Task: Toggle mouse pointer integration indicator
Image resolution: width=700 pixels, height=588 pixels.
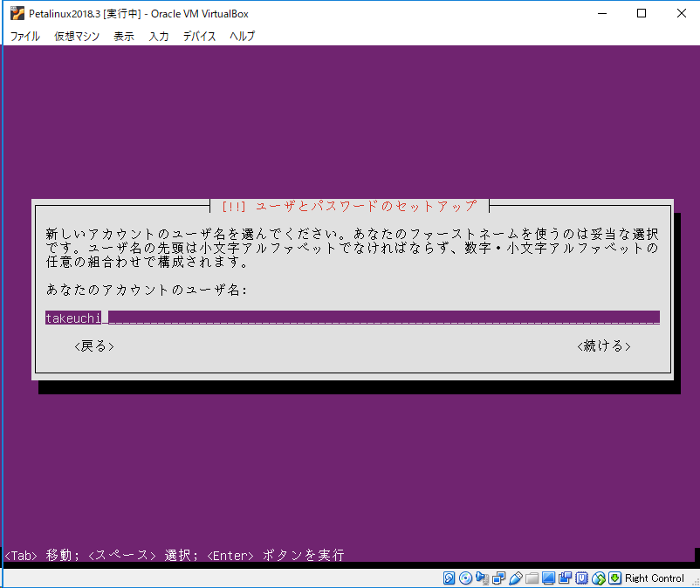Action: (x=597, y=578)
